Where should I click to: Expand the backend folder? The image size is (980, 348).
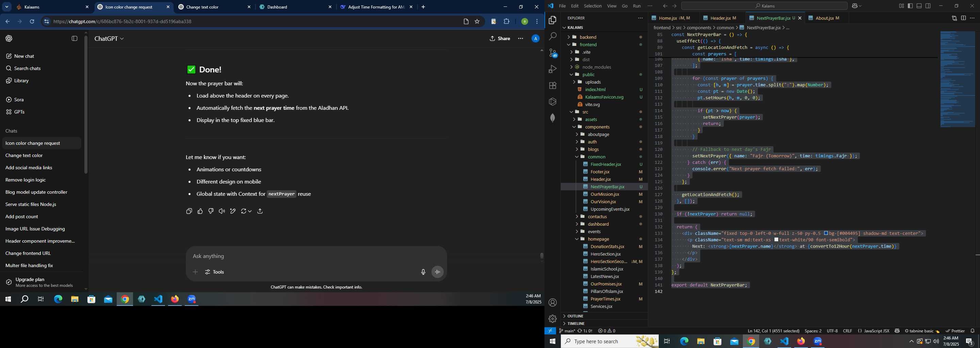(588, 37)
